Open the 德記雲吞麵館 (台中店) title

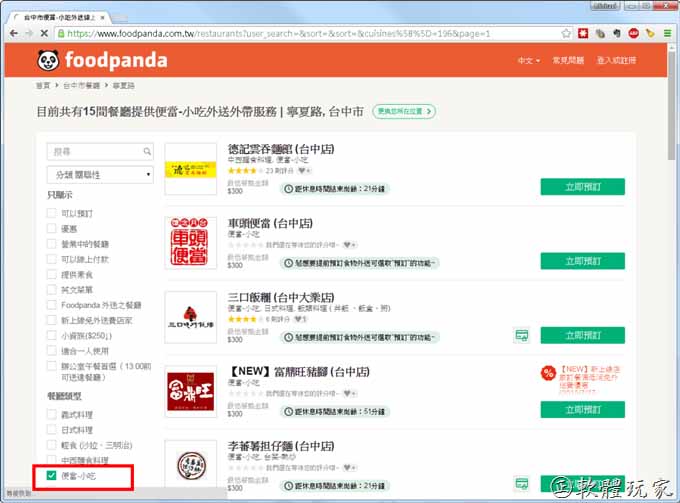tap(281, 149)
